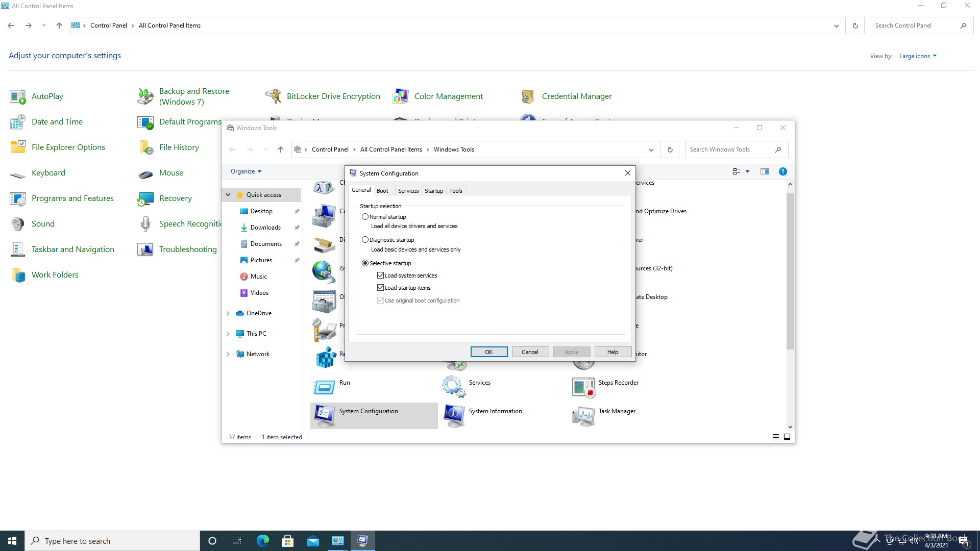This screenshot has width=980, height=551.
Task: Click taskbar search box
Action: (x=112, y=541)
